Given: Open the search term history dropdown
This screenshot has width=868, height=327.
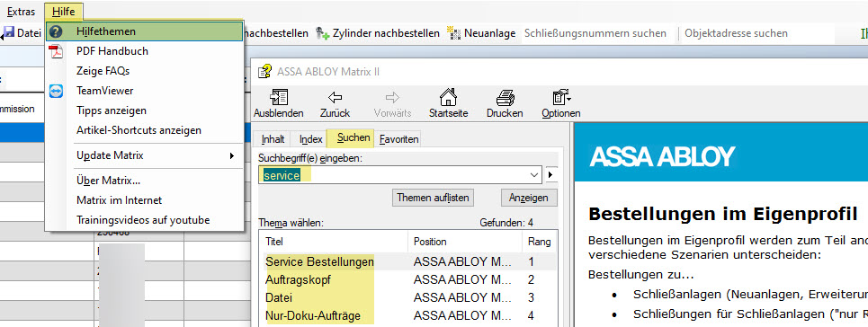Looking at the screenshot, I should click(534, 175).
